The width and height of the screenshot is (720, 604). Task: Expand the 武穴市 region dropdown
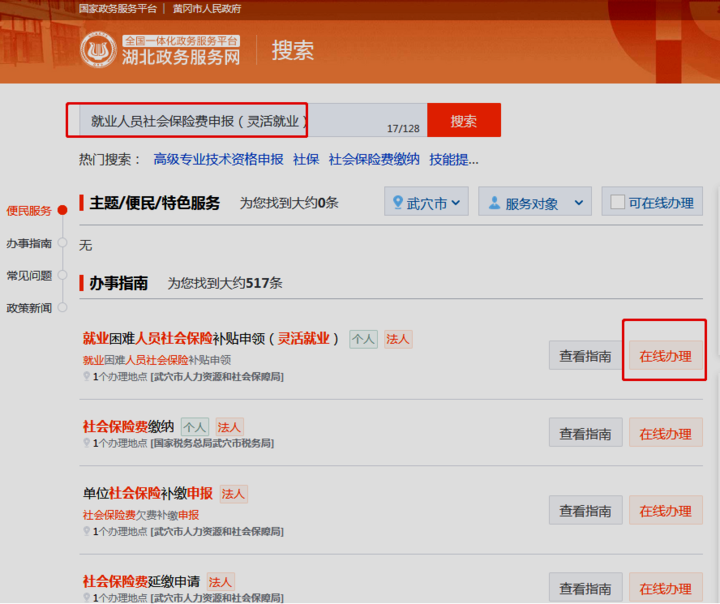tap(427, 203)
